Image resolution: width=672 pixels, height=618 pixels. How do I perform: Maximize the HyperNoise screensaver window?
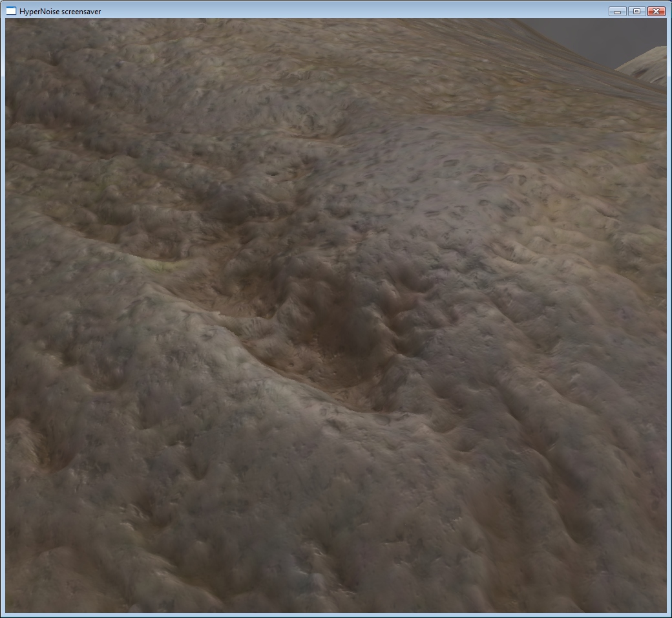point(636,11)
